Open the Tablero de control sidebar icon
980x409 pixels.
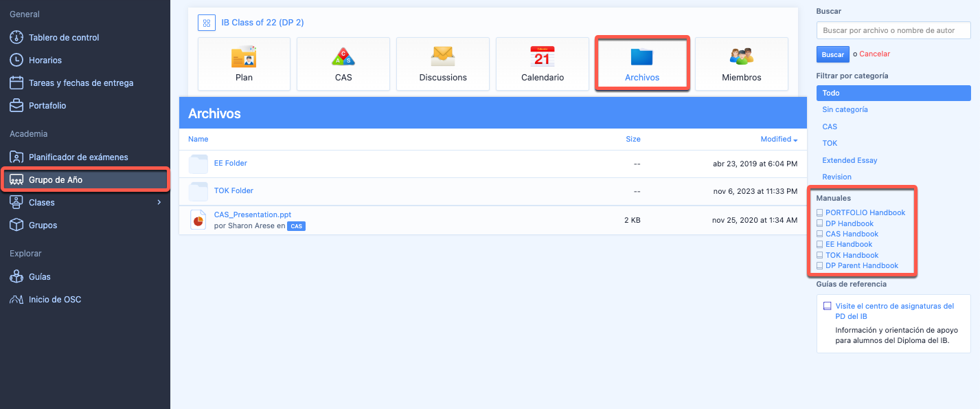coord(16,37)
